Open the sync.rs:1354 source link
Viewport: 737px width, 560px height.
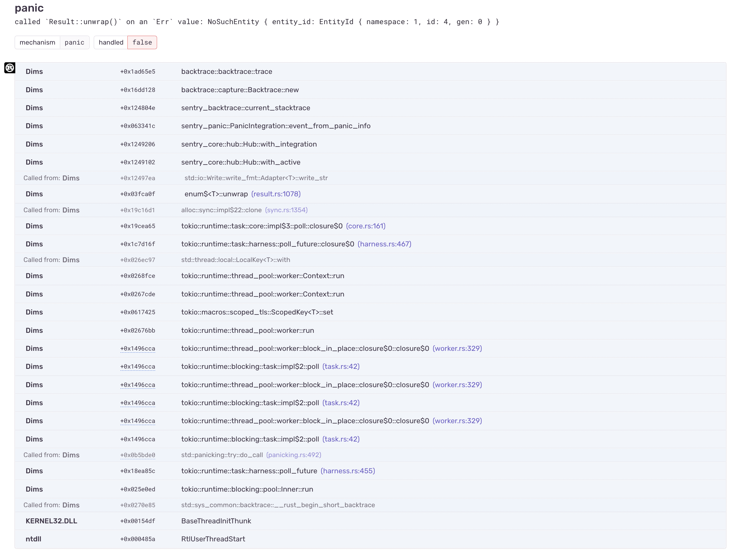(286, 210)
